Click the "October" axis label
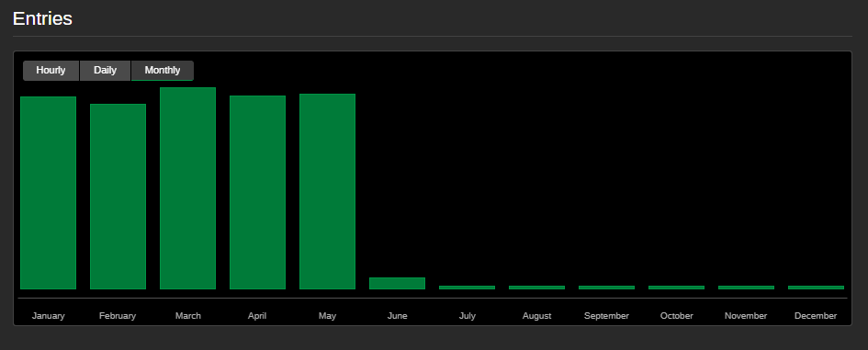The width and height of the screenshot is (868, 350). coord(676,316)
